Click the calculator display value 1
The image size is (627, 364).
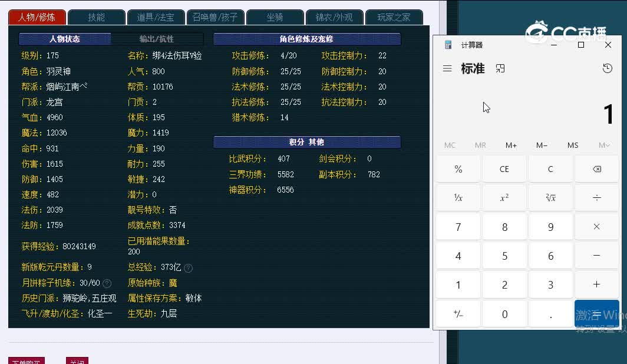(608, 114)
